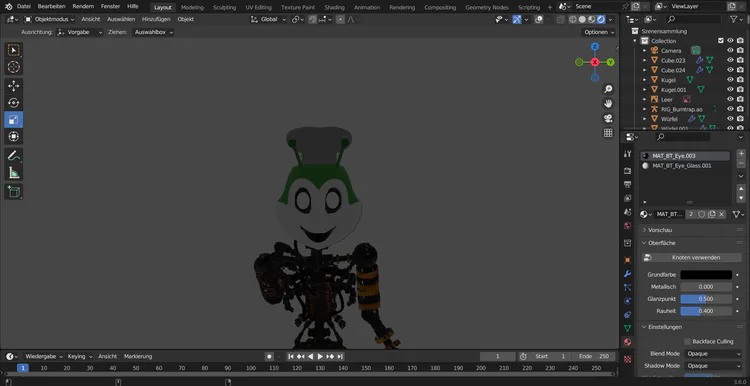Open the Object Data green triangle tab
Screen dimensions: 750x386
click(x=628, y=328)
